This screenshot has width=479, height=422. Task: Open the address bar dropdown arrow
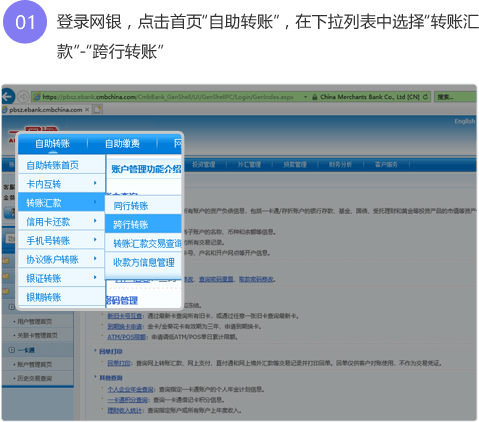pos(305,97)
